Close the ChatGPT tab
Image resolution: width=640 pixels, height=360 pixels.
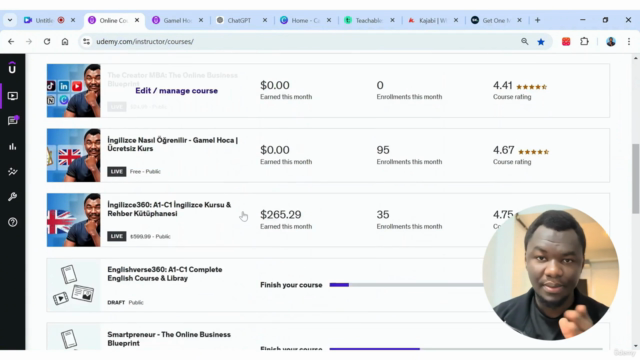click(265, 20)
